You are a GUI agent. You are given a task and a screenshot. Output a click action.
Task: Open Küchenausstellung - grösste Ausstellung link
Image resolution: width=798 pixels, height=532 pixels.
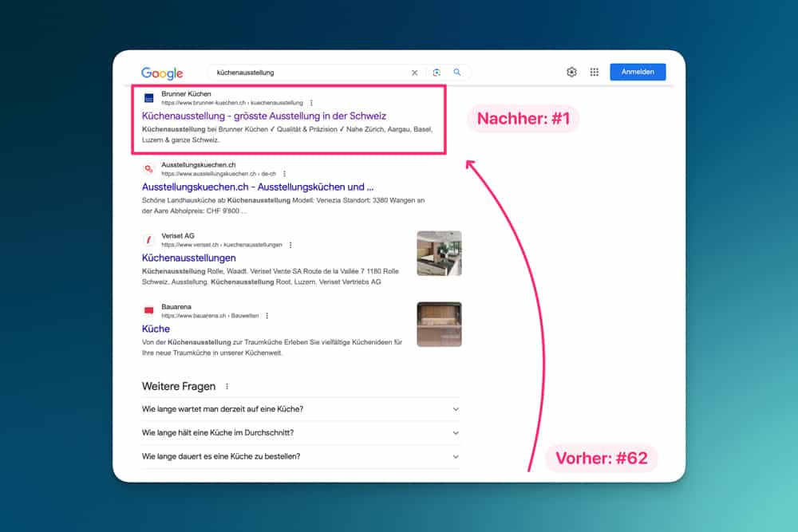(x=263, y=116)
